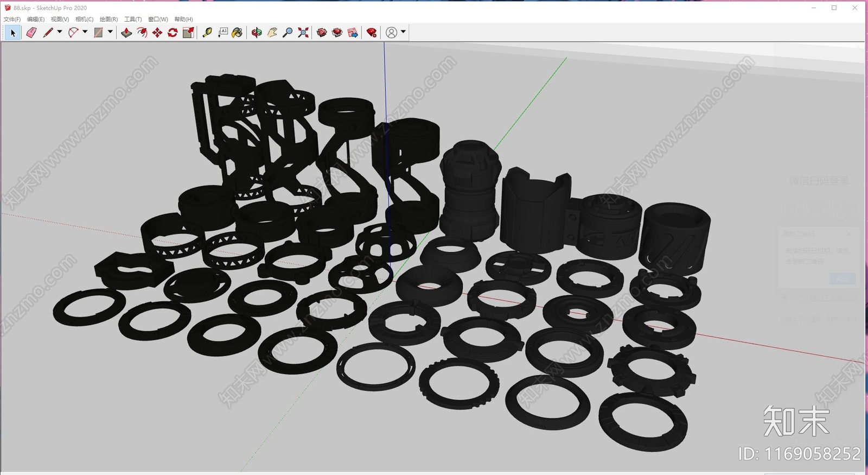Click the user account sign-in icon
The image size is (868, 475).
(x=391, y=33)
